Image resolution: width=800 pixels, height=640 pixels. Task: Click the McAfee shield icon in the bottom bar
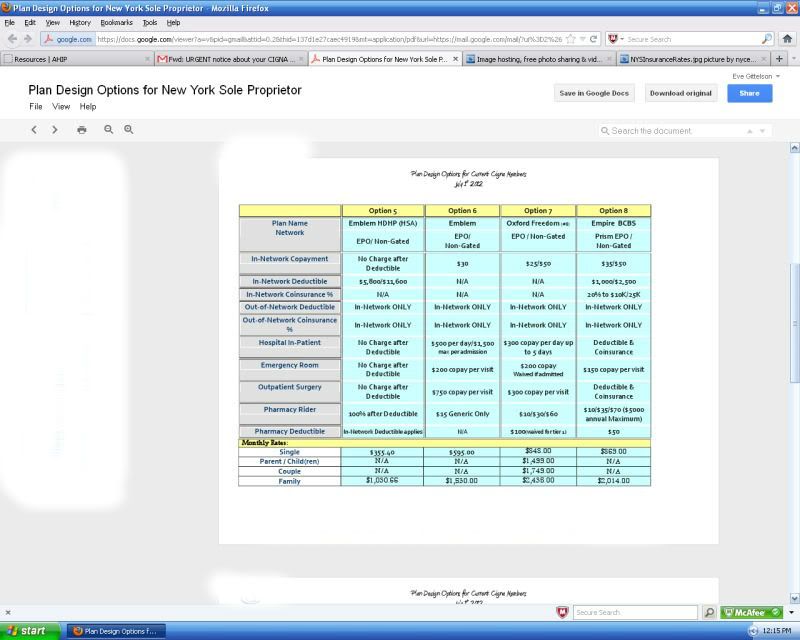coord(562,612)
